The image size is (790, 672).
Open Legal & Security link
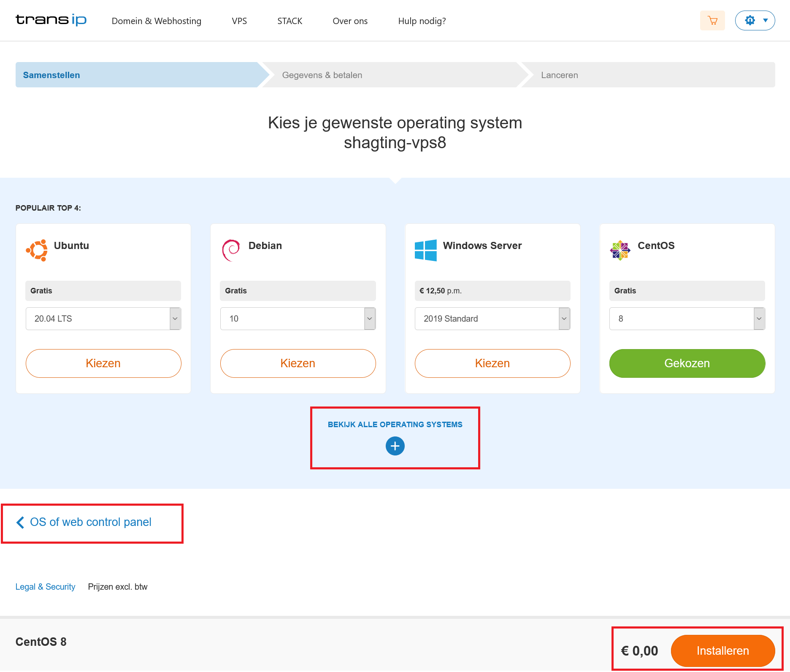point(45,587)
